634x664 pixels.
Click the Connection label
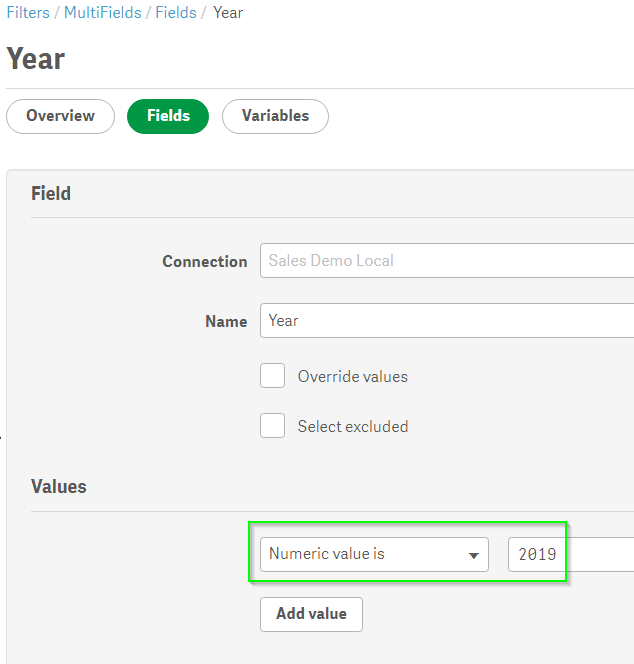pyautogui.click(x=205, y=262)
